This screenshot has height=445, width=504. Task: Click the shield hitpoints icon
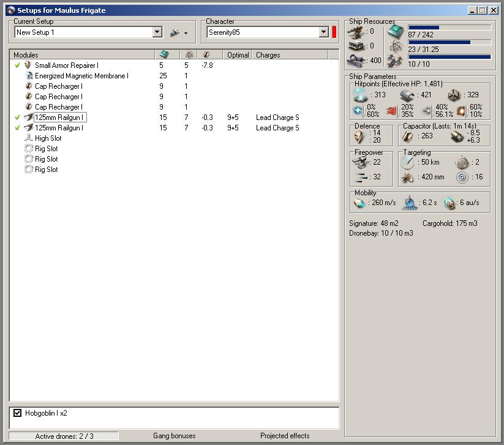pos(360,95)
